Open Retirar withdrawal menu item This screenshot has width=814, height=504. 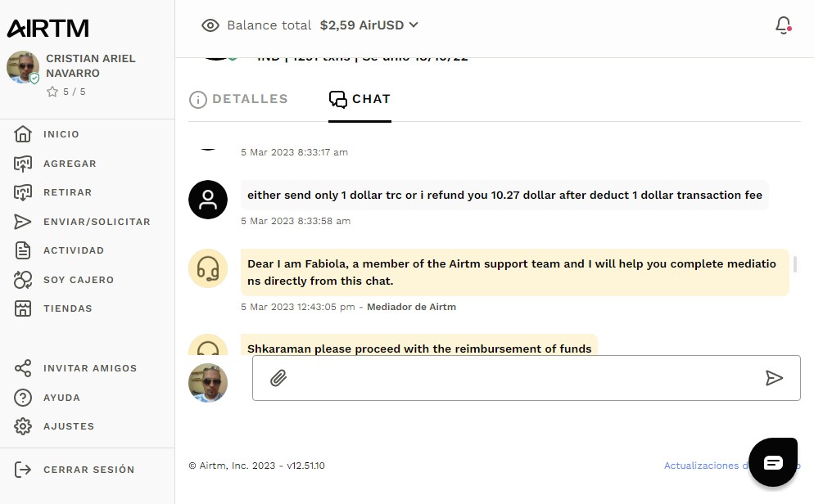(67, 192)
